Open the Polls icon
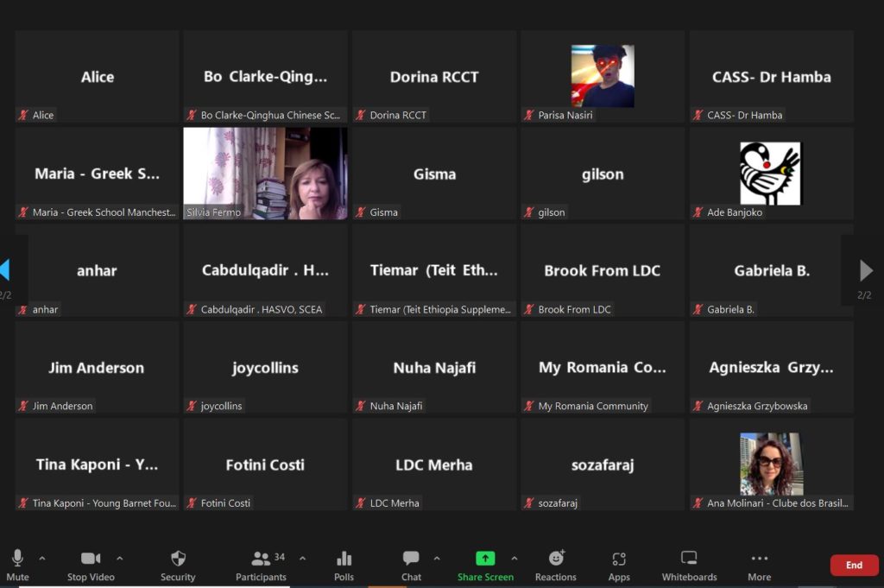 click(x=344, y=566)
